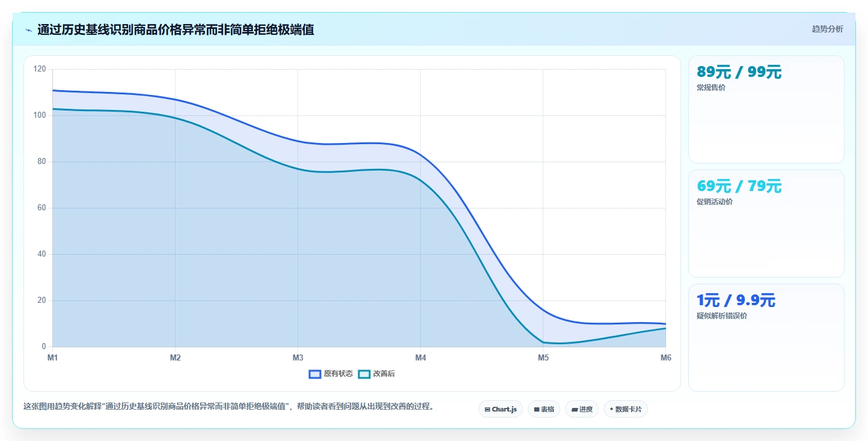868x441 pixels.
Task: Click the 原有状态 blue legend swatch
Action: (315, 374)
